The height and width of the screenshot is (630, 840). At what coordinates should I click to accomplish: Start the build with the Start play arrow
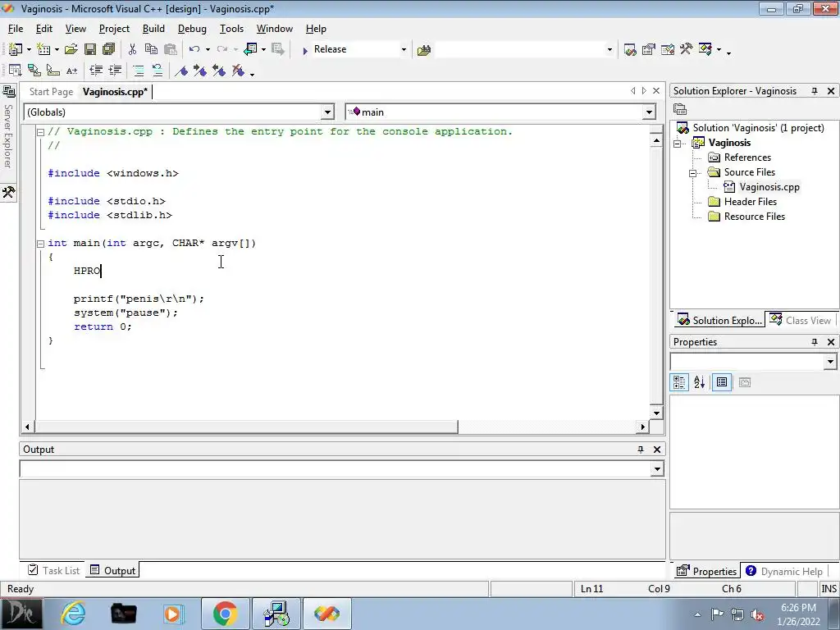pos(305,50)
